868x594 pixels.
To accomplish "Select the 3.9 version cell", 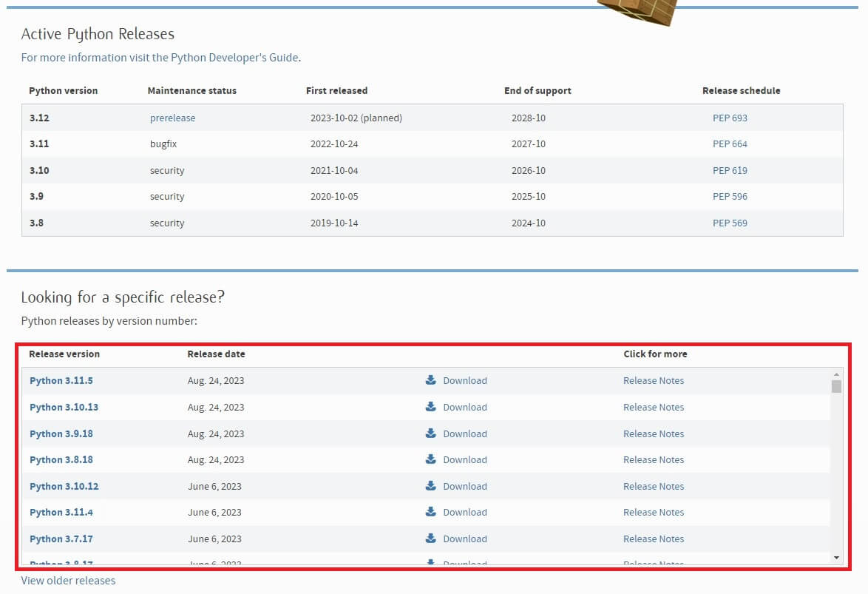I will pyautogui.click(x=36, y=197).
